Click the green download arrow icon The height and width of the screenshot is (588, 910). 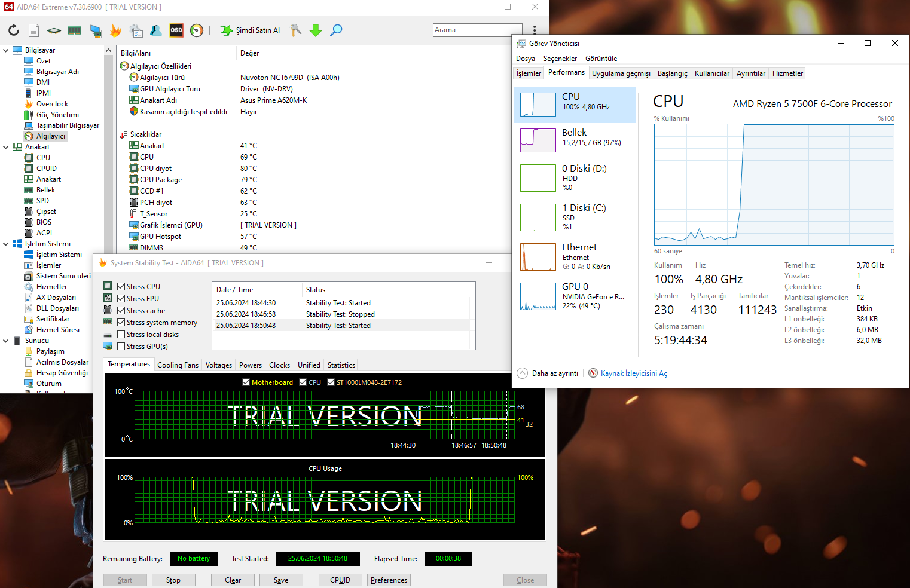pyautogui.click(x=316, y=30)
